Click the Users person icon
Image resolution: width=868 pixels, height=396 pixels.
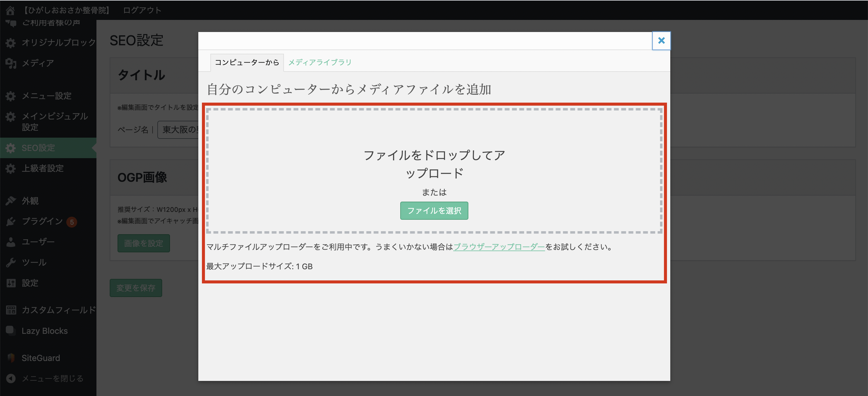[x=11, y=242]
